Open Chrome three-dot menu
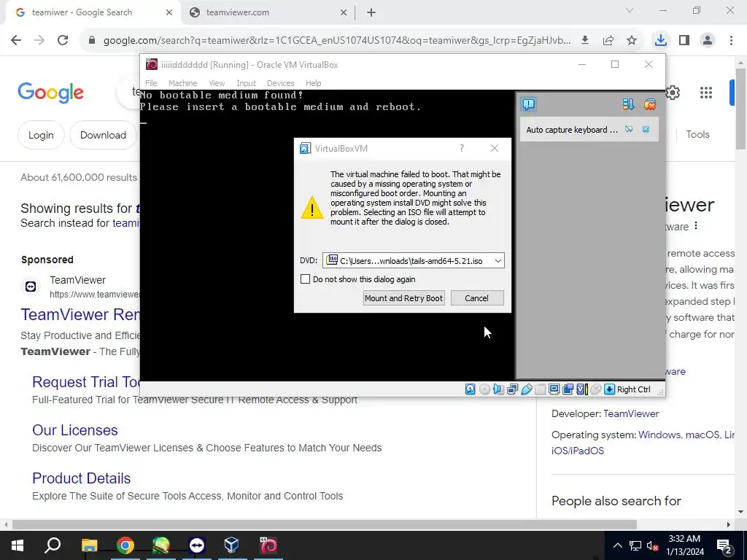 pos(731,40)
